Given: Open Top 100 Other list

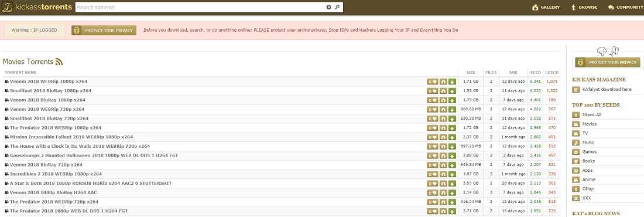Looking at the screenshot, I should 588,189.
